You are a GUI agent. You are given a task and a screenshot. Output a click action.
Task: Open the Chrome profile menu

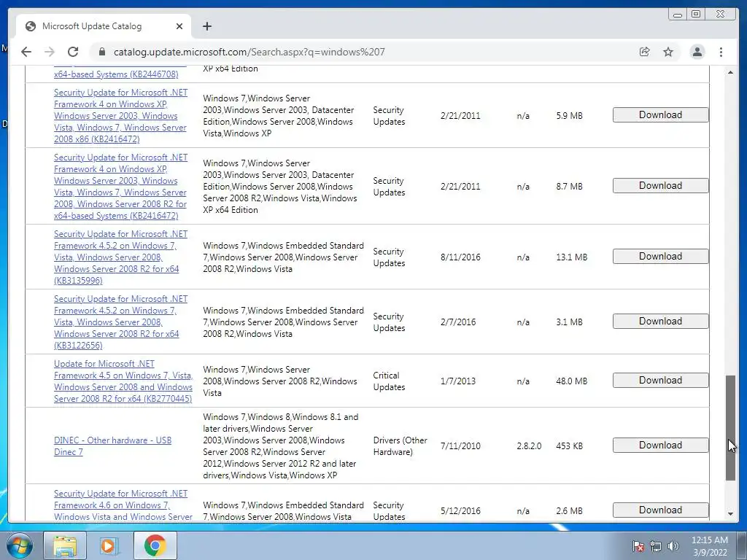click(x=697, y=52)
